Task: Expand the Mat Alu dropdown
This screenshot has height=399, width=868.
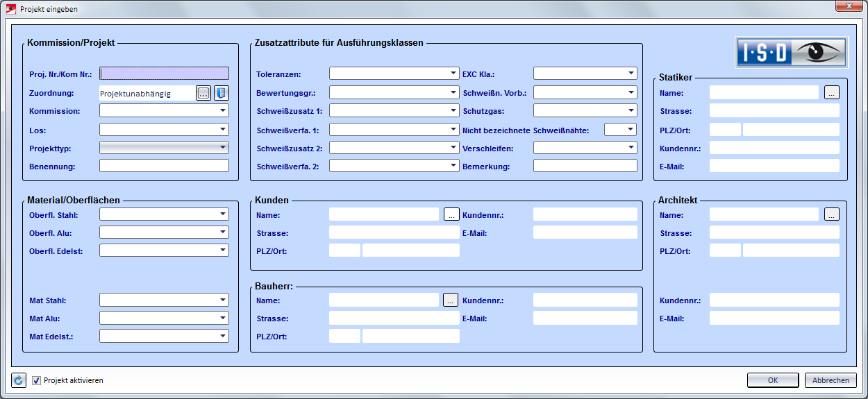Action: tap(223, 318)
